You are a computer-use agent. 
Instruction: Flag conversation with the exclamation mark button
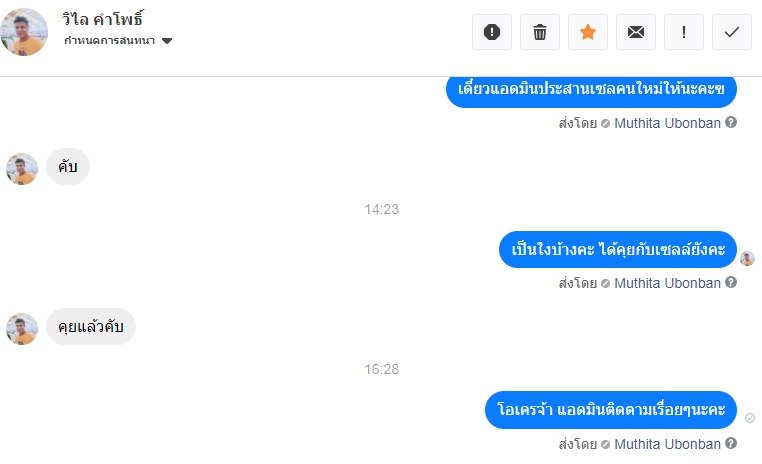[x=684, y=32]
